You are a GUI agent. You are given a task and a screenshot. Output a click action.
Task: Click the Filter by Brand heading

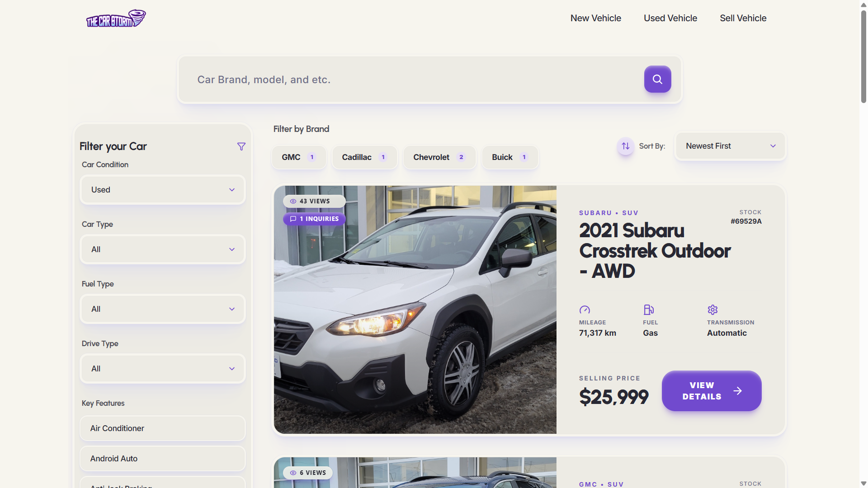(301, 129)
